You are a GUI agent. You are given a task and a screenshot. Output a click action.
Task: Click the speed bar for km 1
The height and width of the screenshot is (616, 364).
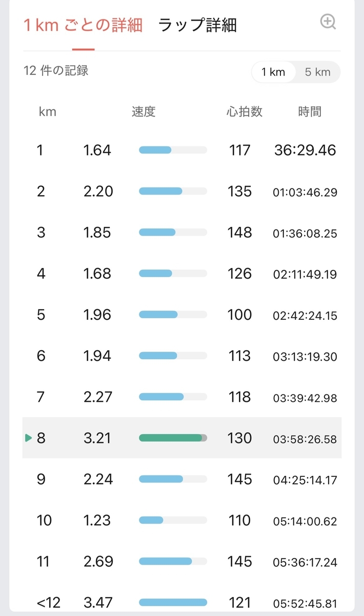[173, 150]
